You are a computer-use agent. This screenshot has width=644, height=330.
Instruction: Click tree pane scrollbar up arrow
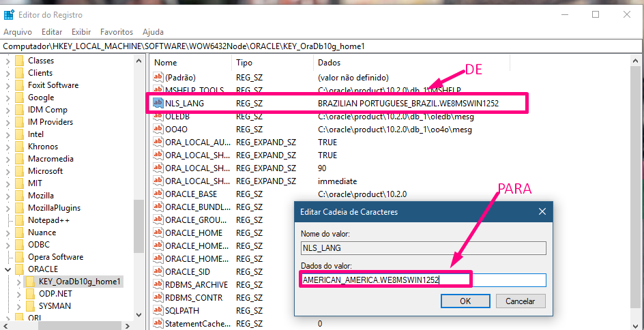138,61
